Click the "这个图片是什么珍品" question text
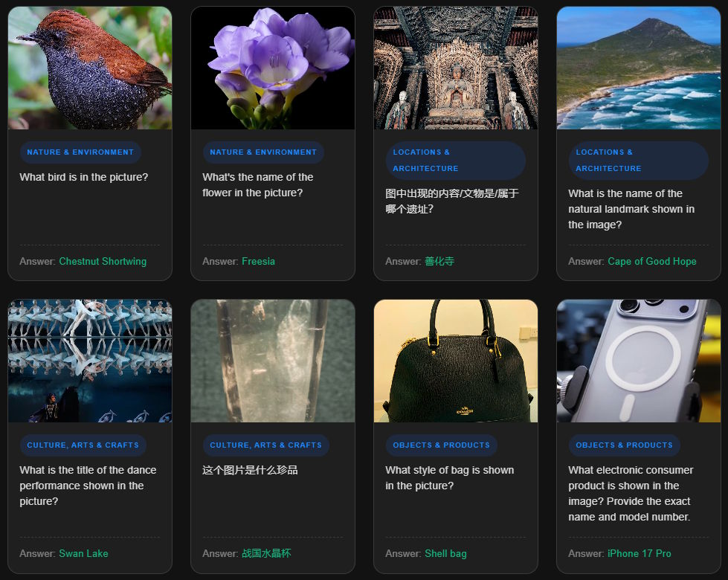 pyautogui.click(x=250, y=471)
